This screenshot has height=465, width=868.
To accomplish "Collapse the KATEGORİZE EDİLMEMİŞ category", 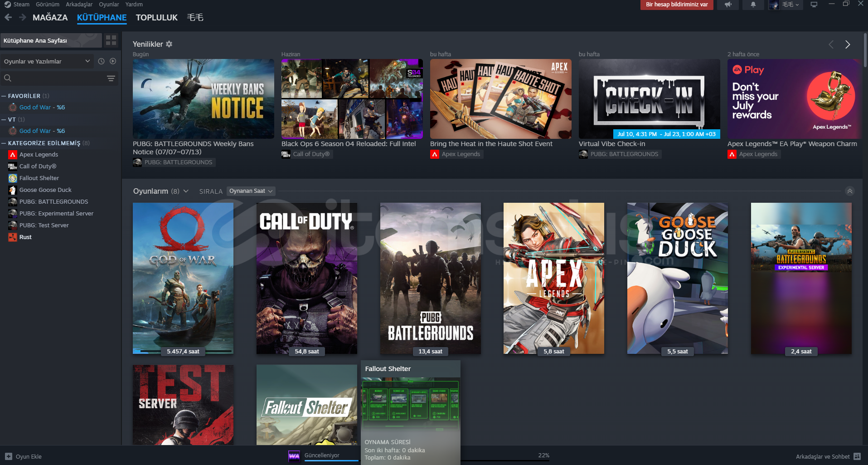I will 4,143.
